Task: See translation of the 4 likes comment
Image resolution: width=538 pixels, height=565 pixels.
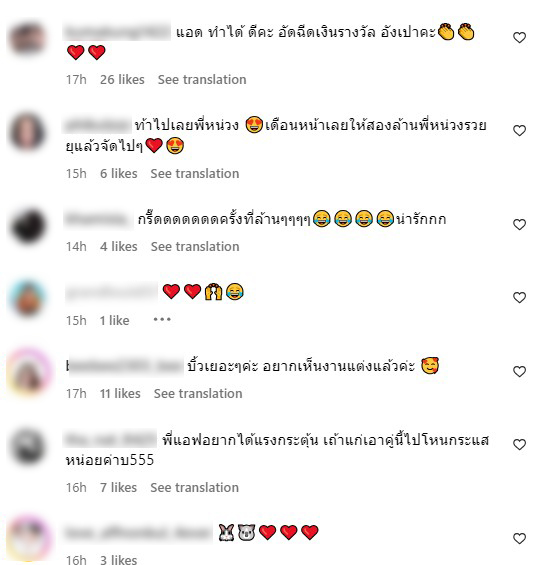Action: pos(195,247)
